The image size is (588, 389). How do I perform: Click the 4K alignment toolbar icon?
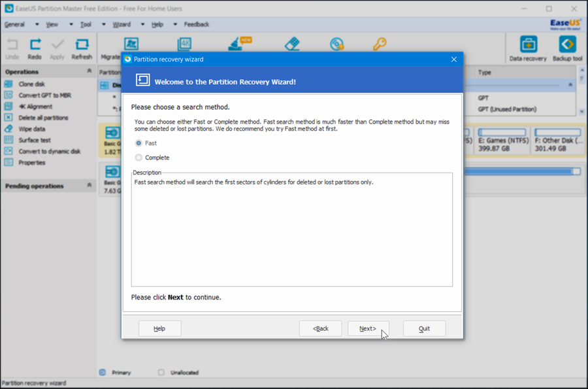tap(184, 44)
